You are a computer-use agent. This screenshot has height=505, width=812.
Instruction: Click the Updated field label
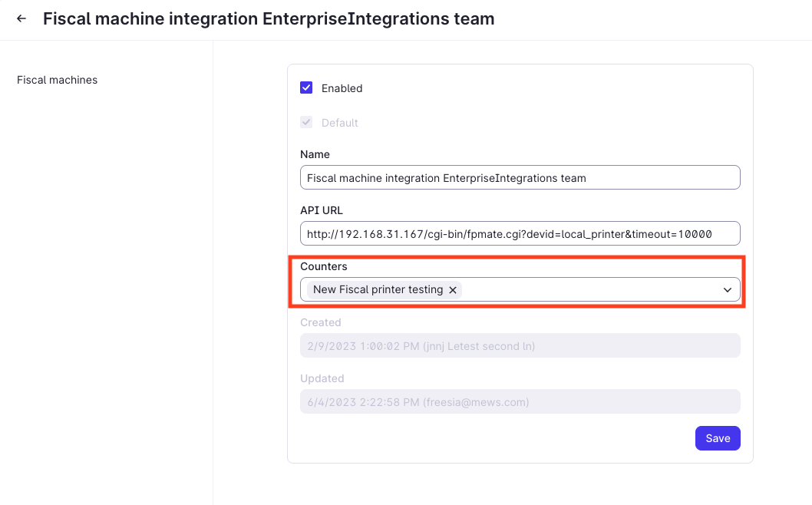pos(322,378)
